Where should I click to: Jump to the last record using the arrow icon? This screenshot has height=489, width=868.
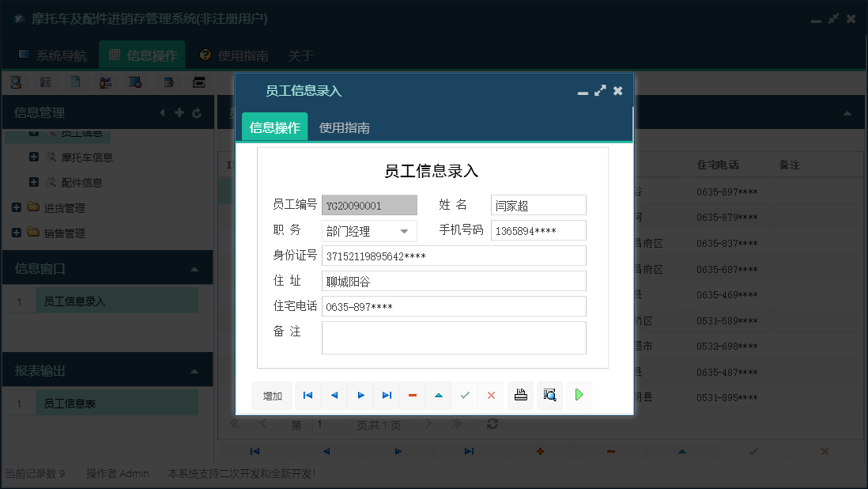click(387, 395)
